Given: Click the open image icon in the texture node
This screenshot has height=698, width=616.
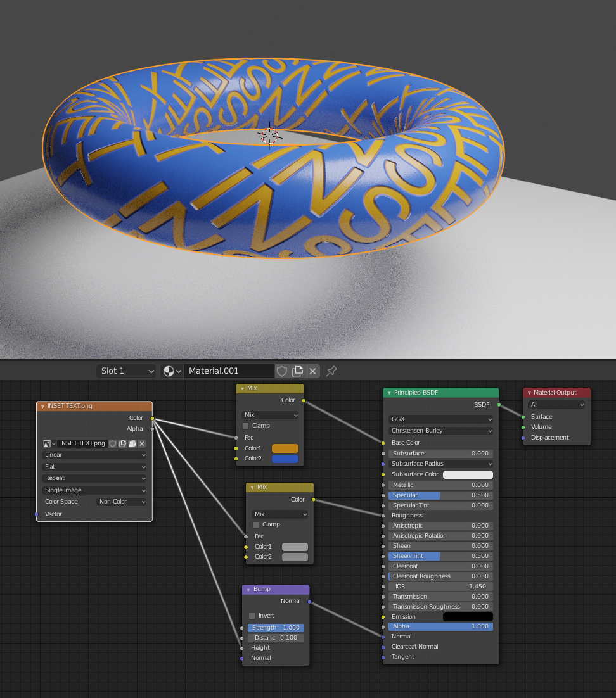Looking at the screenshot, I should (x=132, y=443).
